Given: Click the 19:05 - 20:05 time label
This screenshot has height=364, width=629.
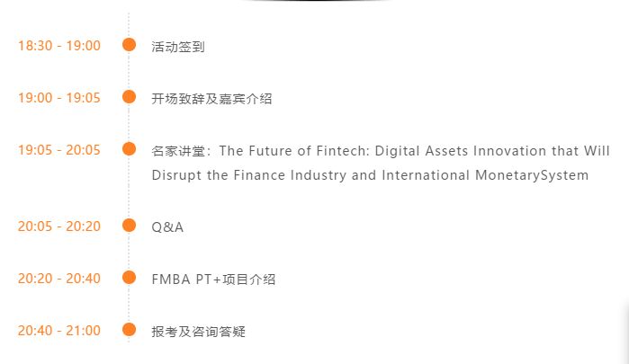Looking at the screenshot, I should coord(59,150).
